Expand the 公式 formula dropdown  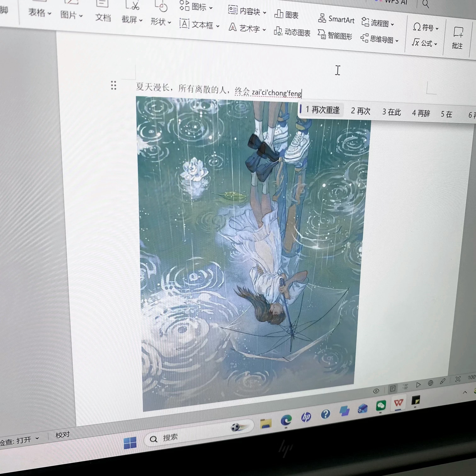click(425, 43)
